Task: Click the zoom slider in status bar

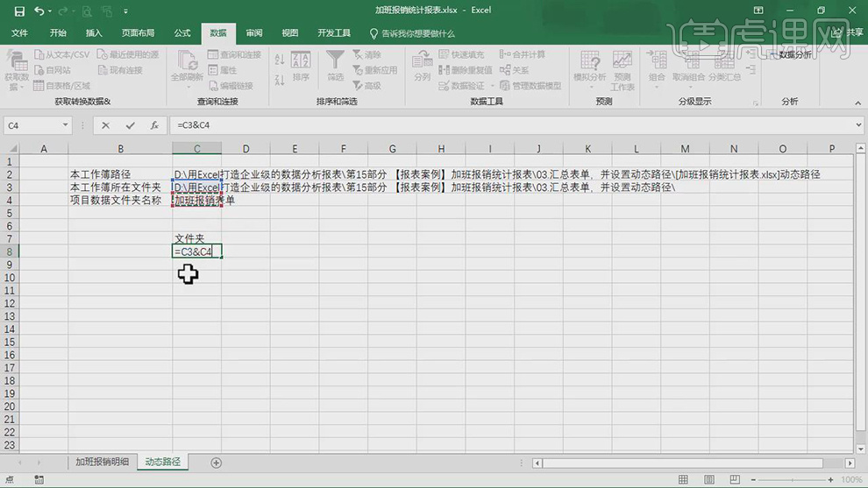Action: tap(793, 480)
